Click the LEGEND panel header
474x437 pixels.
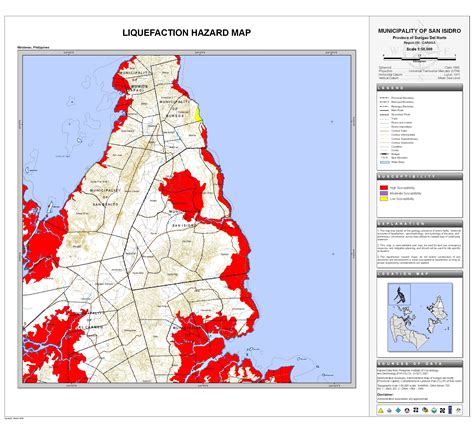(x=419, y=88)
